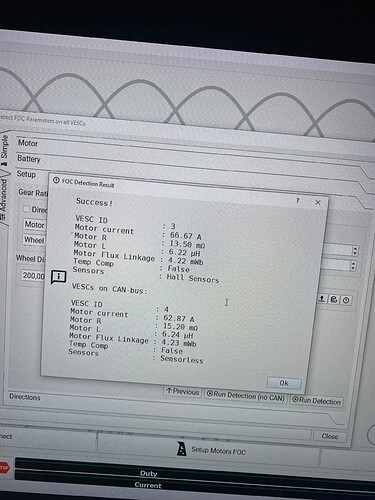Viewport: 375px width, 500px height.
Task: Toggle the Direct drive checkbox
Action: (26, 209)
